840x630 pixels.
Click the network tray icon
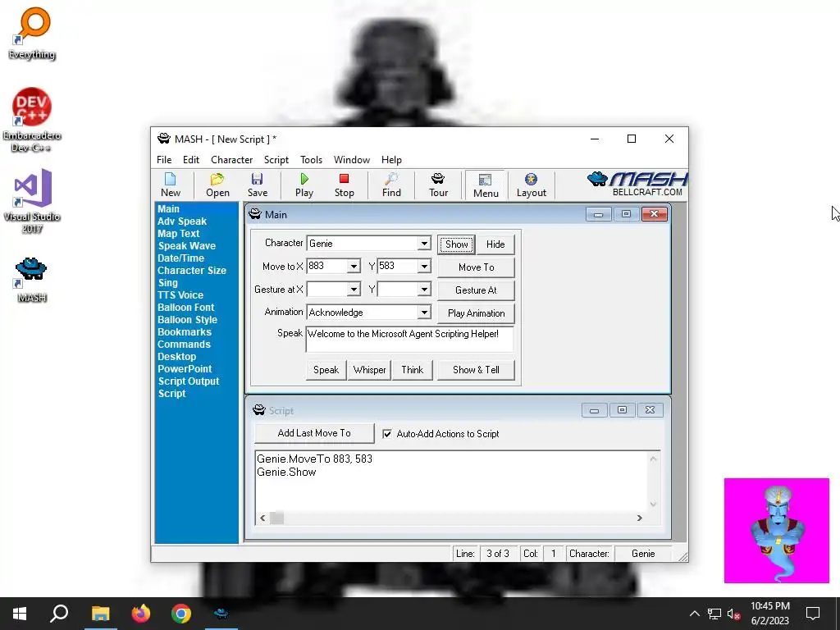click(x=714, y=614)
